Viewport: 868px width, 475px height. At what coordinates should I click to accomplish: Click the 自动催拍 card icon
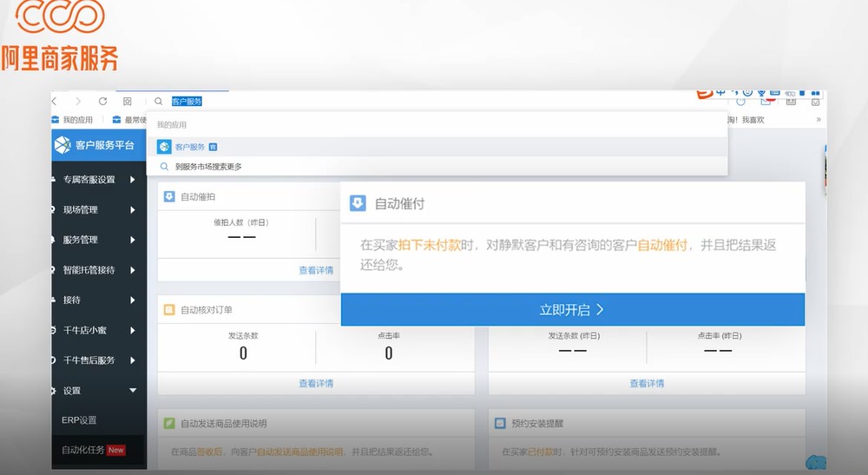click(169, 196)
